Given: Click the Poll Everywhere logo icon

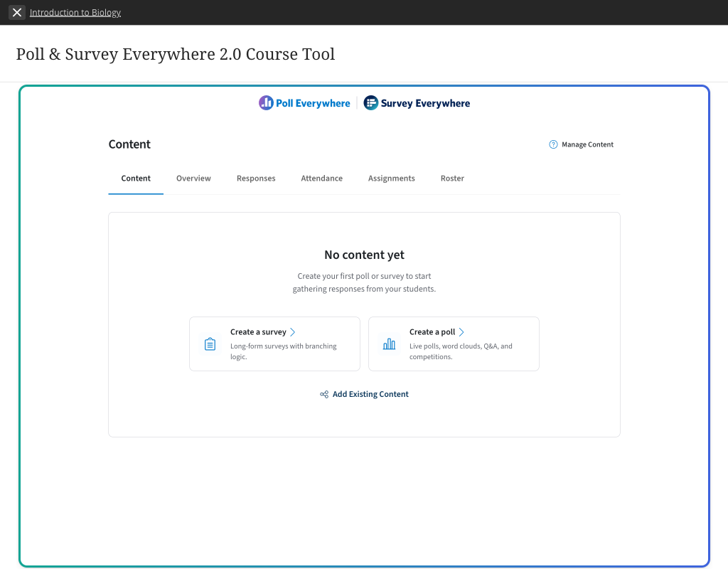Looking at the screenshot, I should 266,102.
